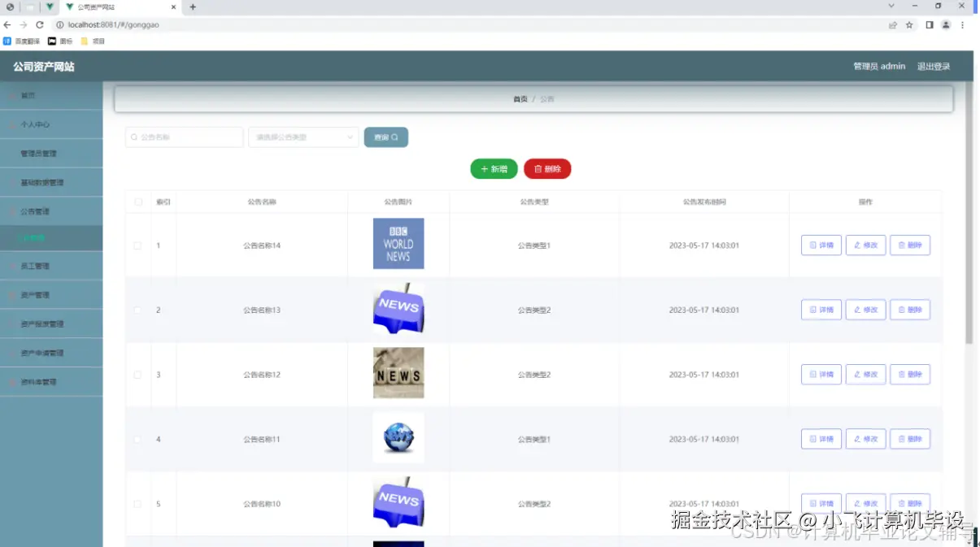Expand 员工管理 sidebar menu

[51, 266]
